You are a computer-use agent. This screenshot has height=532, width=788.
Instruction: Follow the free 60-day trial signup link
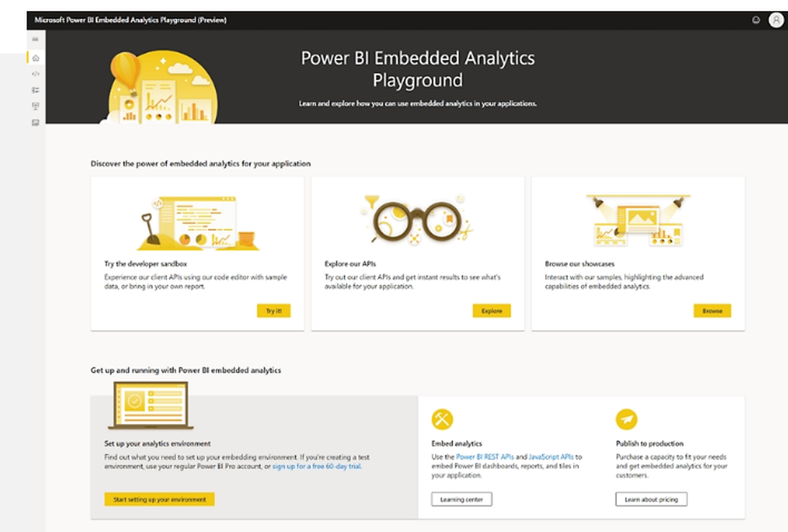tap(317, 466)
